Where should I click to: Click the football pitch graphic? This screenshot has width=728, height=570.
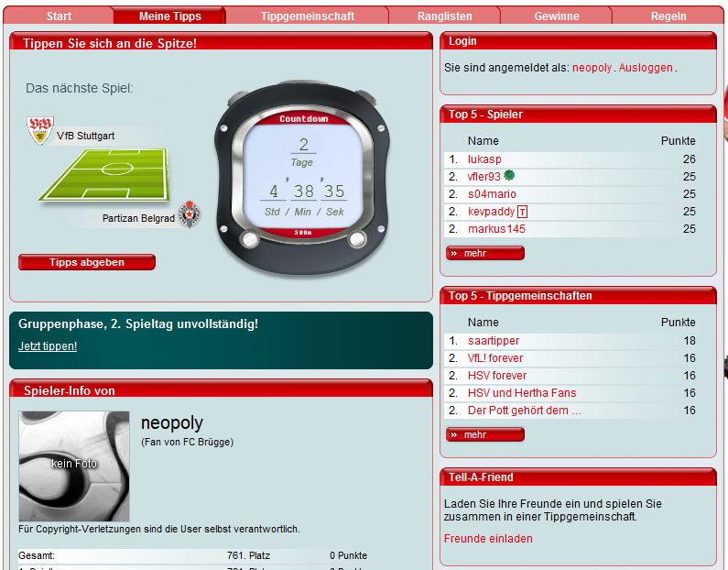[x=105, y=174]
